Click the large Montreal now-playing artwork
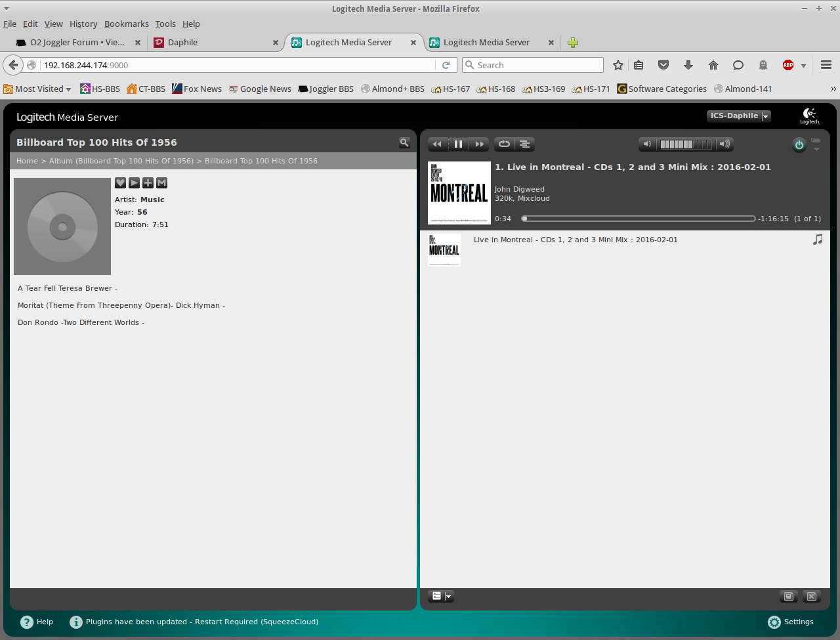The height and width of the screenshot is (640, 840). pyautogui.click(x=459, y=193)
